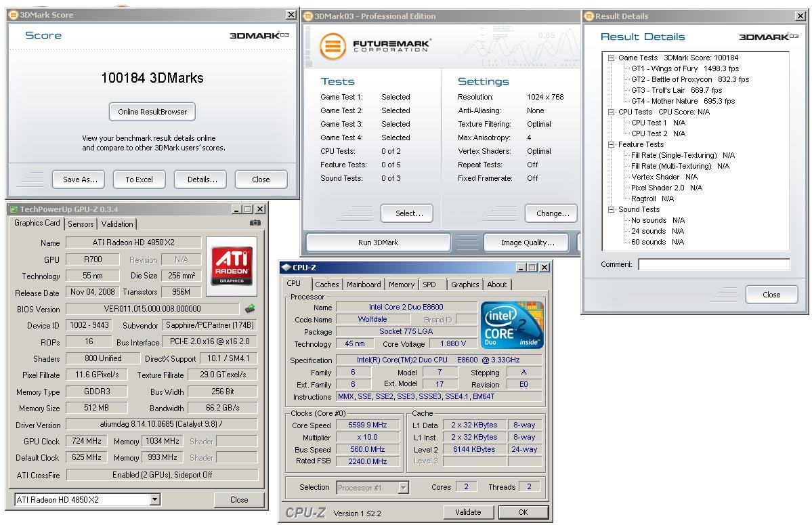Click the CPU-Z Specification field
The width and height of the screenshot is (812, 525).
click(439, 360)
